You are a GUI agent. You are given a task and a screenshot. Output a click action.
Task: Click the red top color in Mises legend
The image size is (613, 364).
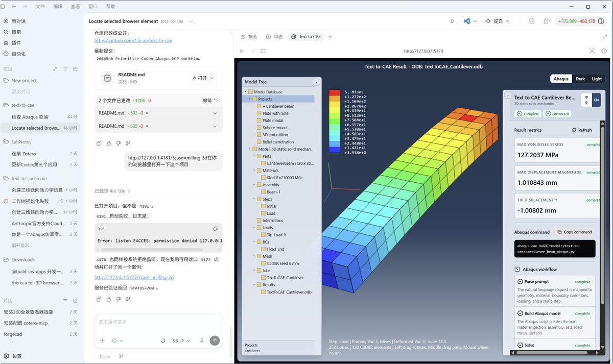click(334, 93)
